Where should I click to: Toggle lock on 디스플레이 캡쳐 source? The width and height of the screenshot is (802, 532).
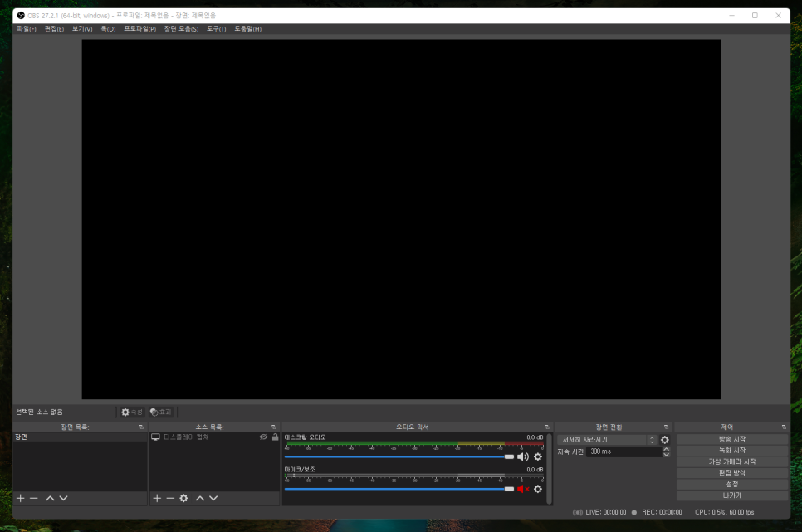coord(275,437)
